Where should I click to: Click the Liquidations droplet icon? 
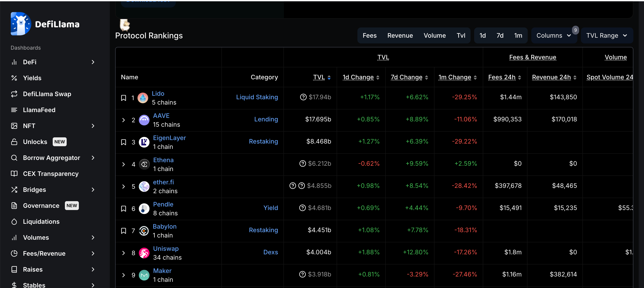14,222
